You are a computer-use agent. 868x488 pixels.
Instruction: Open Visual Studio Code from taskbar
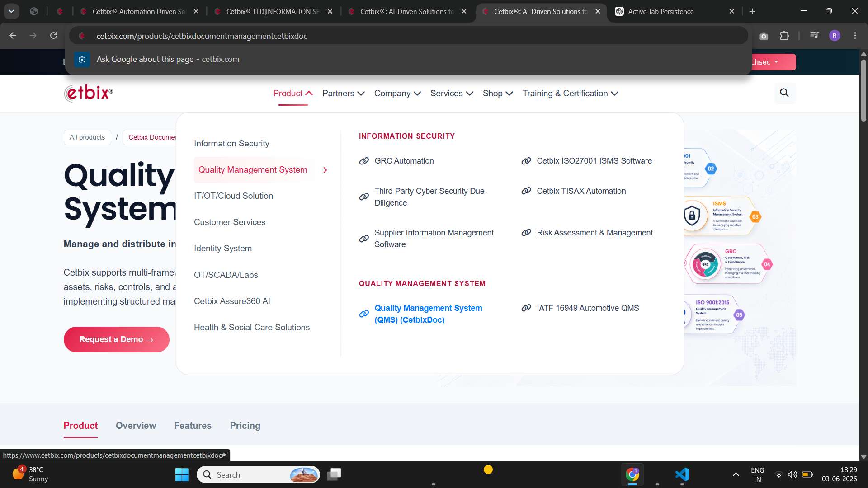coord(682,474)
